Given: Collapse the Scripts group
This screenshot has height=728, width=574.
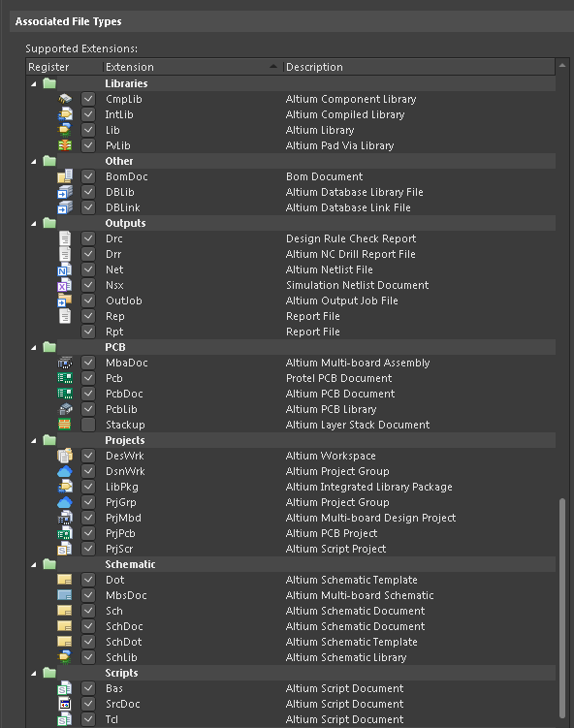Looking at the screenshot, I should 33,673.
